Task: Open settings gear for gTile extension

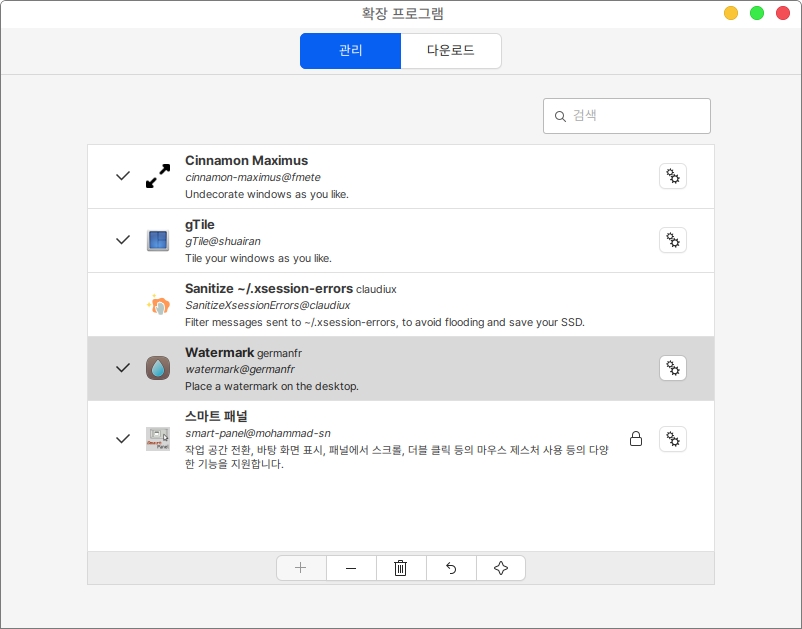Action: (673, 240)
